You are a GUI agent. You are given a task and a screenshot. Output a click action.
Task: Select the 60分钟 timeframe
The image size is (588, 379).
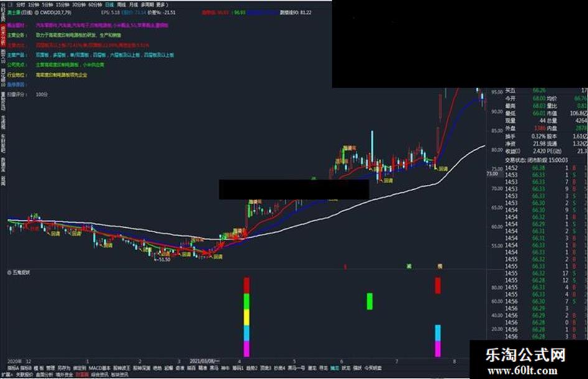[95, 5]
